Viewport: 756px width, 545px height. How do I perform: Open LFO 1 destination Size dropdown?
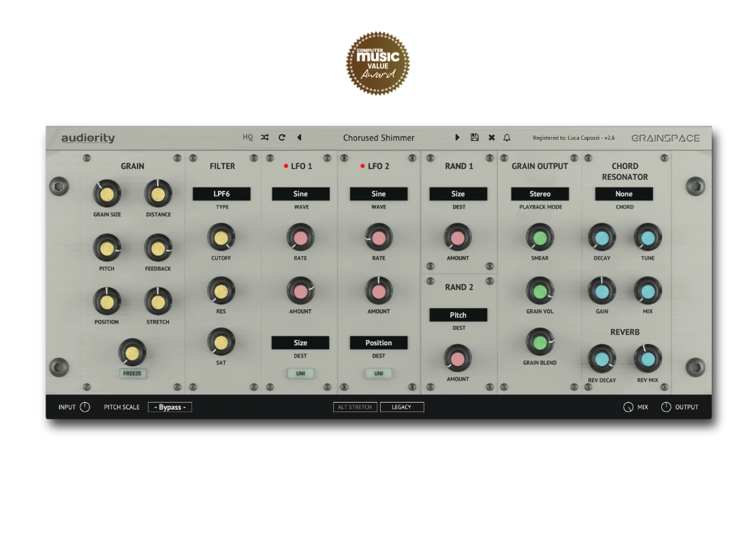(300, 343)
